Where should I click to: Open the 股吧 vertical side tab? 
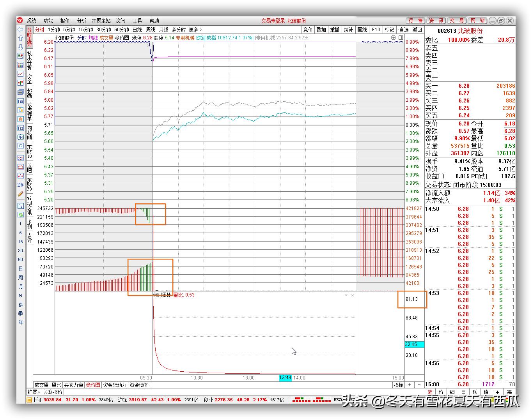pos(30,168)
